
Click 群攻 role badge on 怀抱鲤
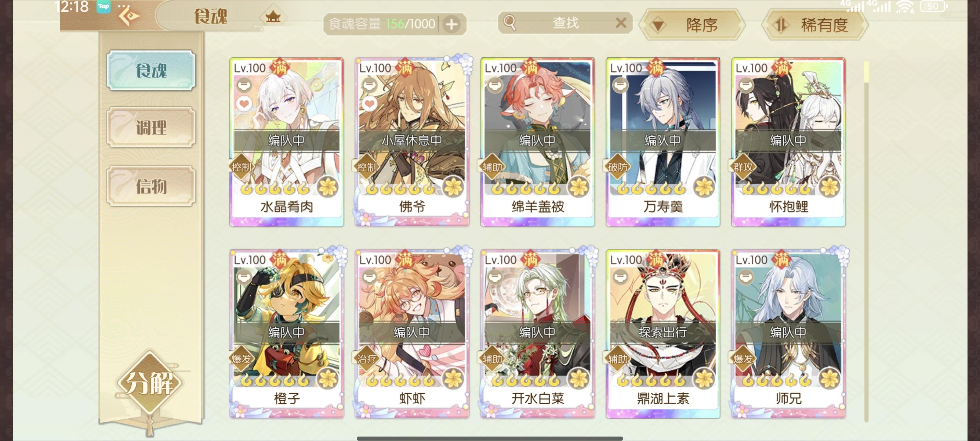click(743, 167)
